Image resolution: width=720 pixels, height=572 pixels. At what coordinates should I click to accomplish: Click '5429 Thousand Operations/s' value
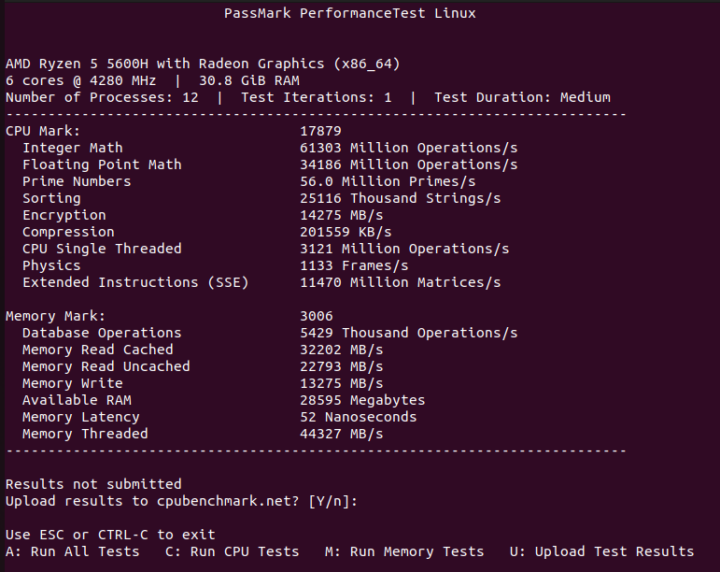[409, 333]
